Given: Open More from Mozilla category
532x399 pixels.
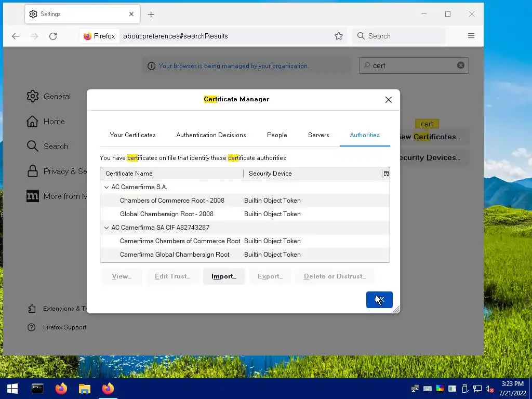Looking at the screenshot, I should point(57,196).
